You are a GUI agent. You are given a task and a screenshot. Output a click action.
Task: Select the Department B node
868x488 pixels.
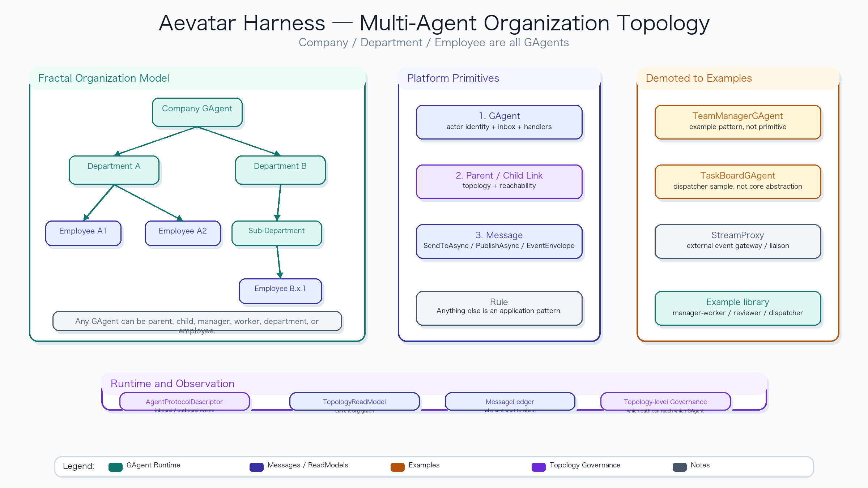[280, 170]
